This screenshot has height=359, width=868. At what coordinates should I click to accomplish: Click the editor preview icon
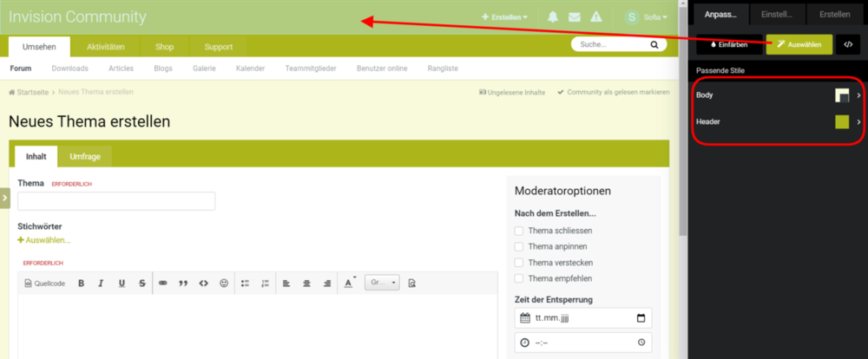[411, 284]
